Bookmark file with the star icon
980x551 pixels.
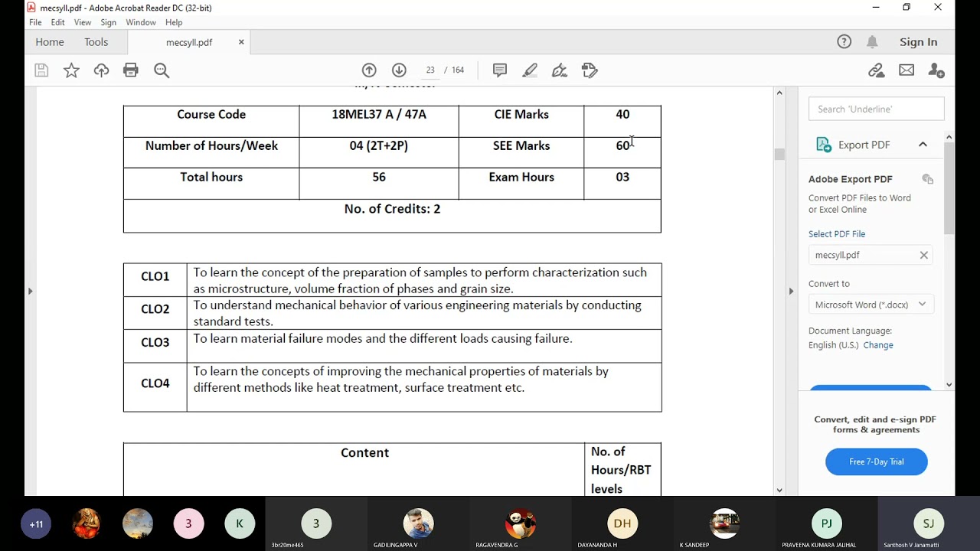click(71, 70)
